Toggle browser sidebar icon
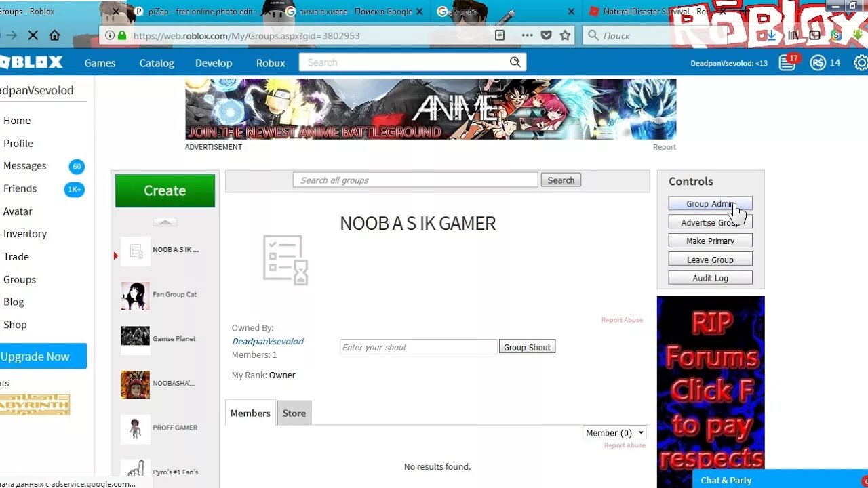The image size is (868, 488). (x=814, y=35)
